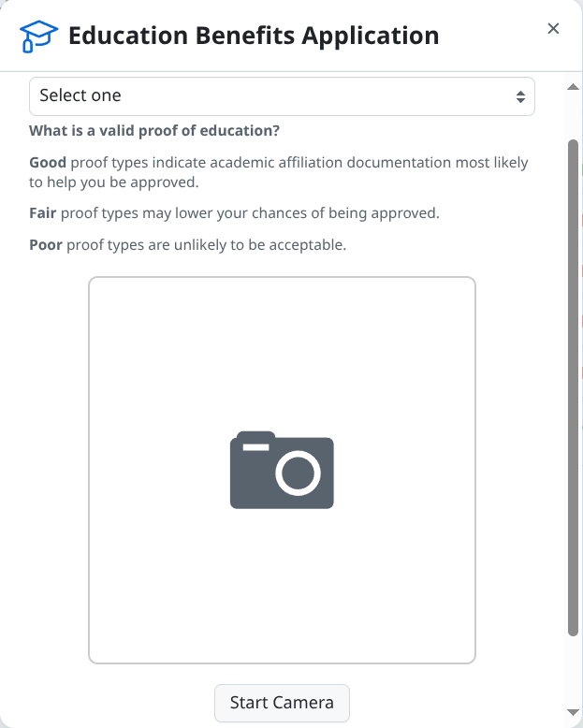Viewport: 583px width, 728px height.
Task: Click the bold word "Poor"
Action: click(46, 245)
